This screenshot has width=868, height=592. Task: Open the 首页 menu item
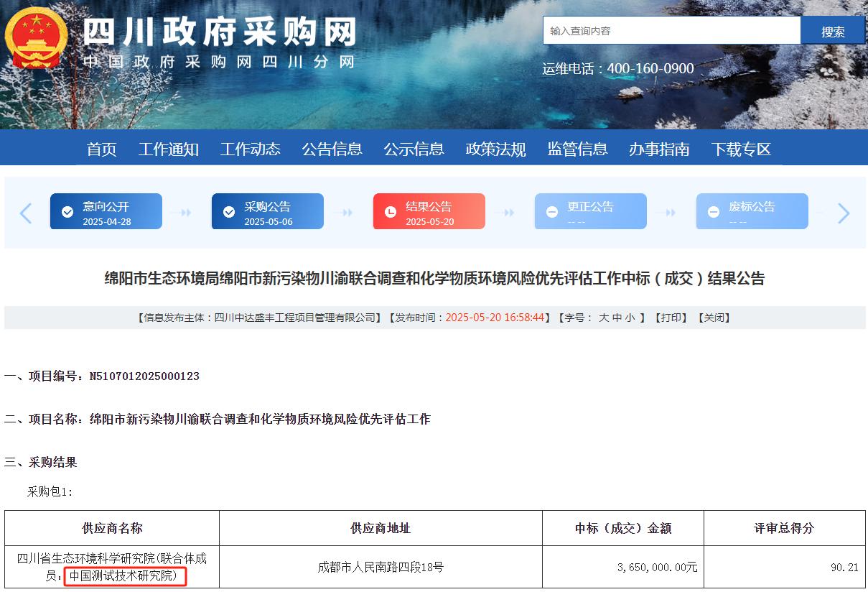coord(101,149)
